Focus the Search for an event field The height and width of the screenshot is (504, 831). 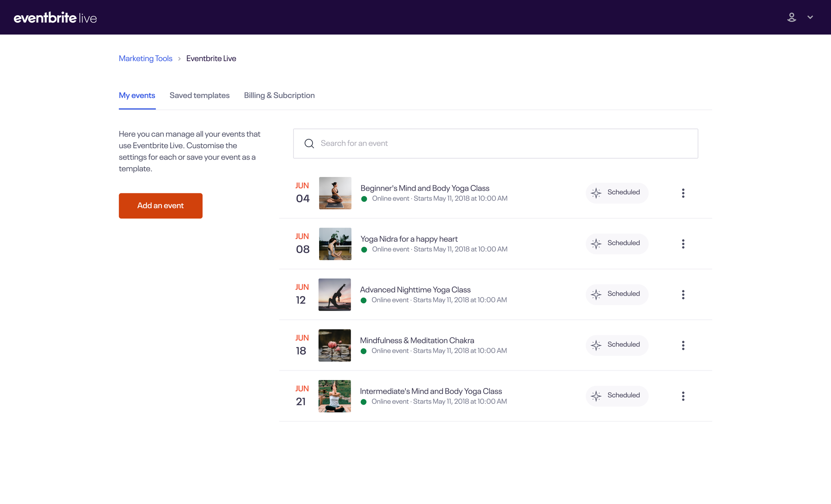click(x=495, y=143)
